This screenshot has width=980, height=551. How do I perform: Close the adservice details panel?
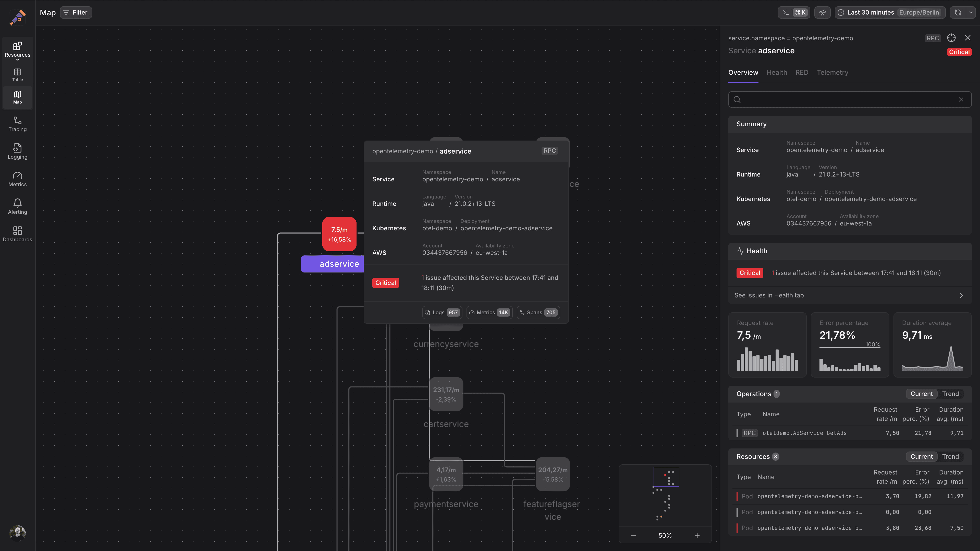click(x=968, y=38)
